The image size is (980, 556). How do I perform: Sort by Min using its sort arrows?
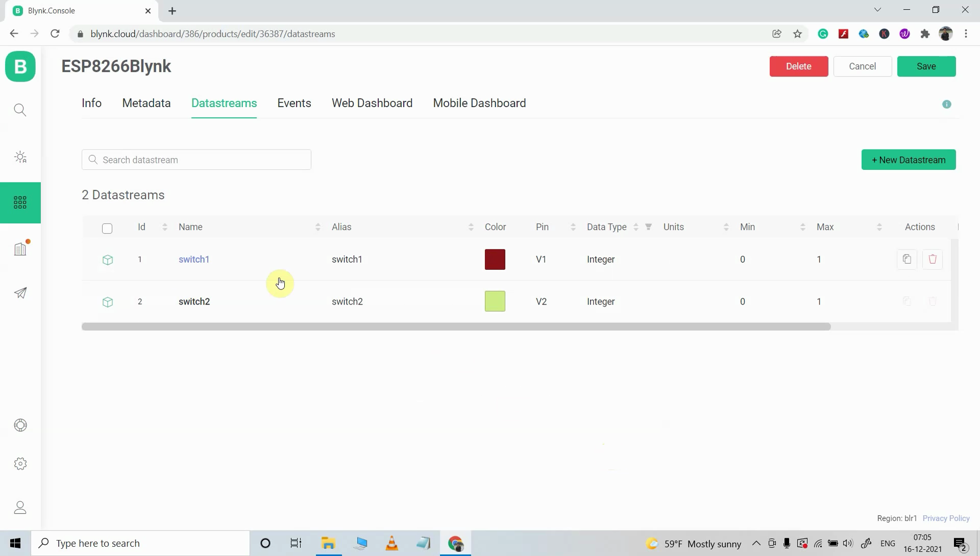coord(802,227)
